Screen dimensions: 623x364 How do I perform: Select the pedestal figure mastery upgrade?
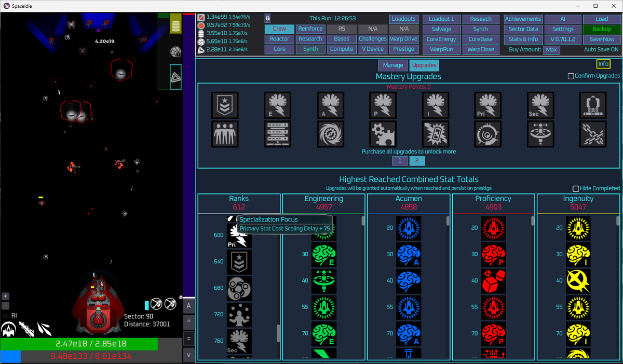click(593, 105)
